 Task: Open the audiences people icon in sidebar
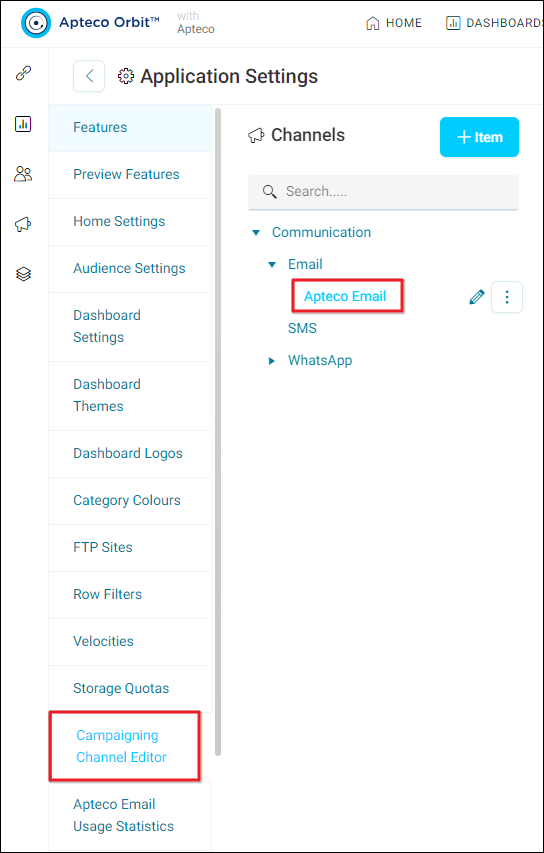[23, 174]
